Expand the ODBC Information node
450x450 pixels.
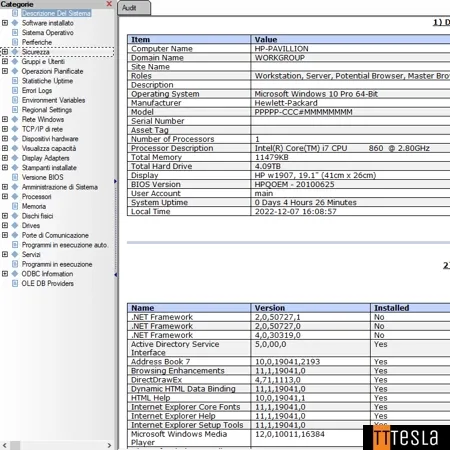pyautogui.click(x=5, y=274)
